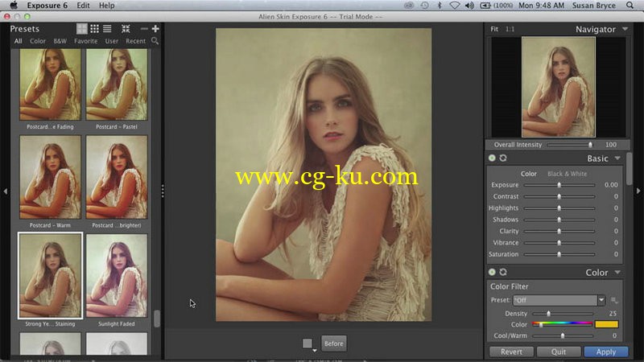644x362 pixels.
Task: Select Postcard - Warm preset thumbnail
Action: 50,177
